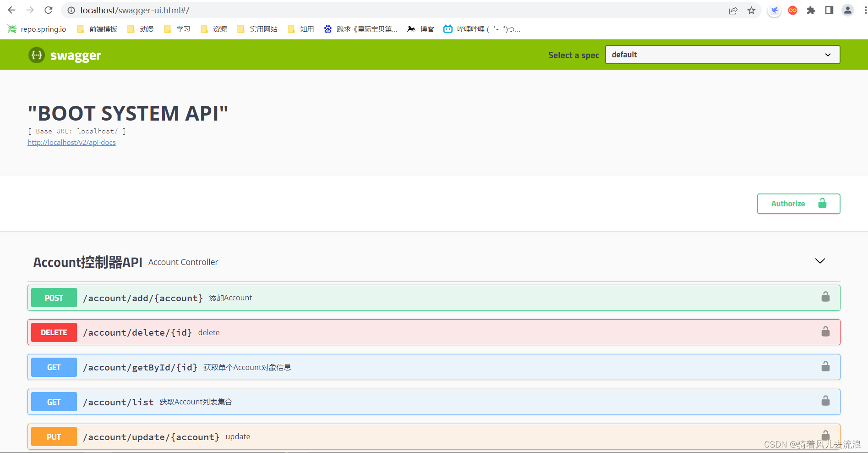Click the lock icon on GET /account/list endpoint

pyautogui.click(x=825, y=400)
